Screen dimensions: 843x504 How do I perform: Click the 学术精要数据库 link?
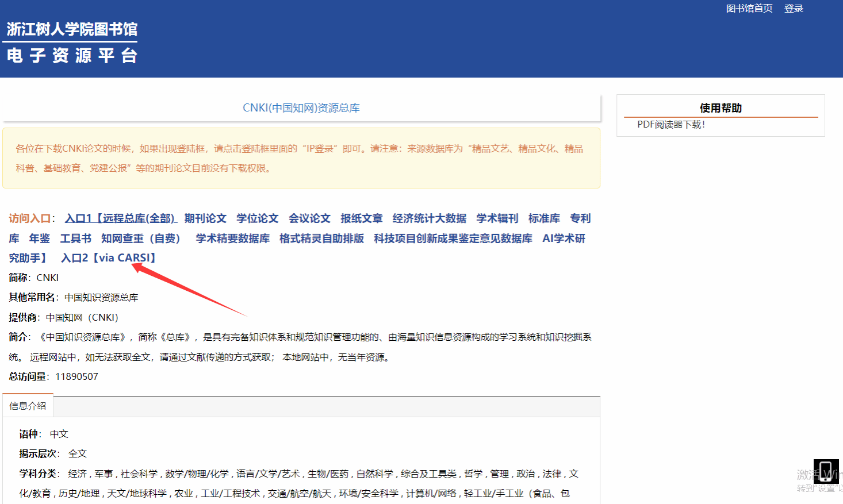pyautogui.click(x=232, y=238)
